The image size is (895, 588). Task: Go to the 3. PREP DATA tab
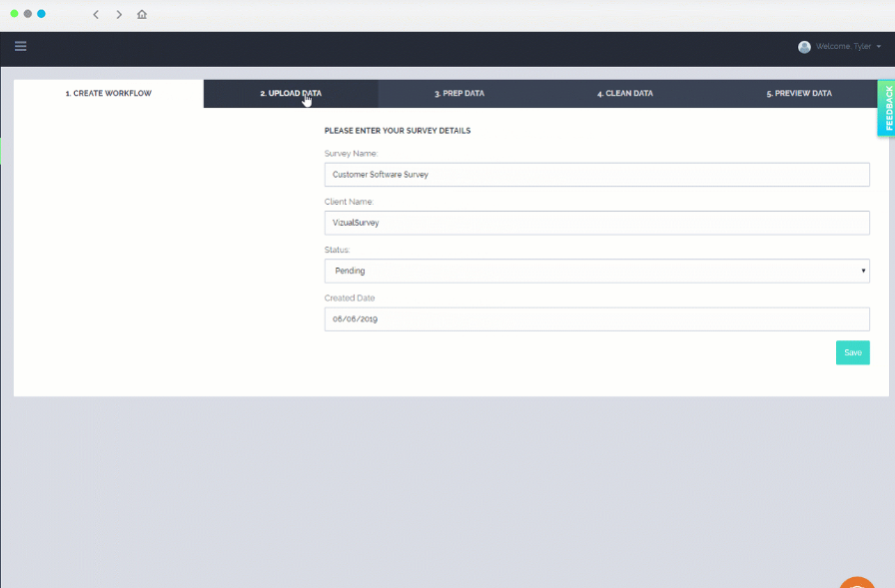[x=460, y=93]
